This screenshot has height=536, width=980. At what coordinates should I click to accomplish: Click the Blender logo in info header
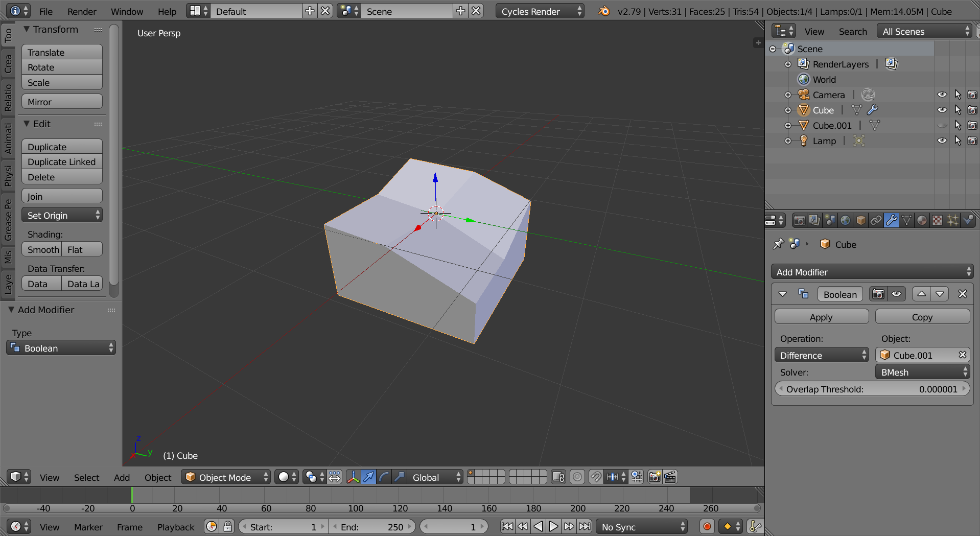pyautogui.click(x=604, y=11)
